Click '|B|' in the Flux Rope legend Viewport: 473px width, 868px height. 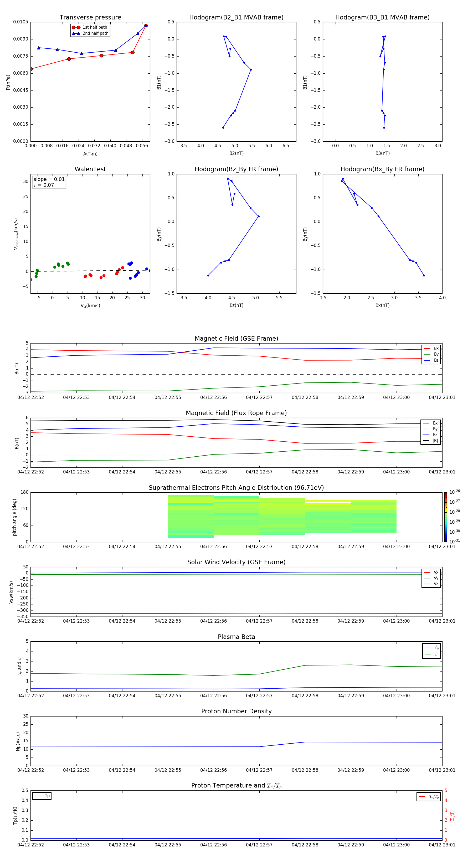click(436, 441)
